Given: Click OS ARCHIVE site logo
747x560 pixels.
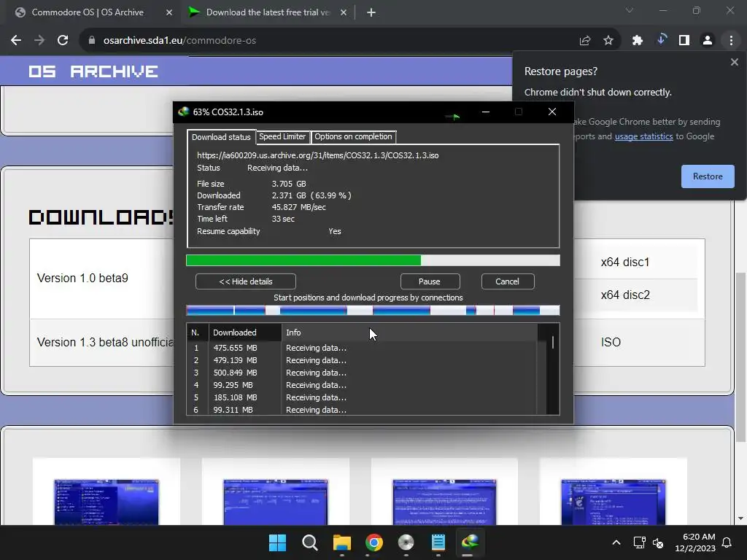Looking at the screenshot, I should click(93, 71).
